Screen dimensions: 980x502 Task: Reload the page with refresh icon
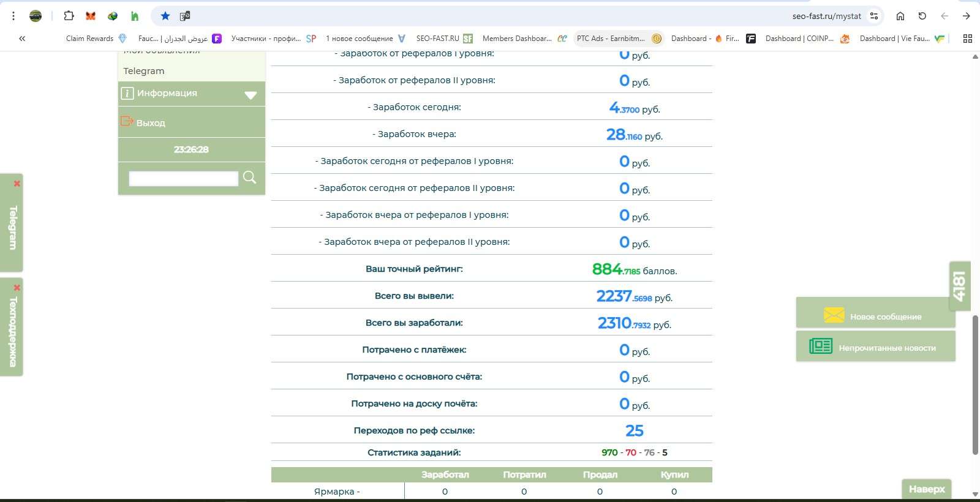[922, 16]
